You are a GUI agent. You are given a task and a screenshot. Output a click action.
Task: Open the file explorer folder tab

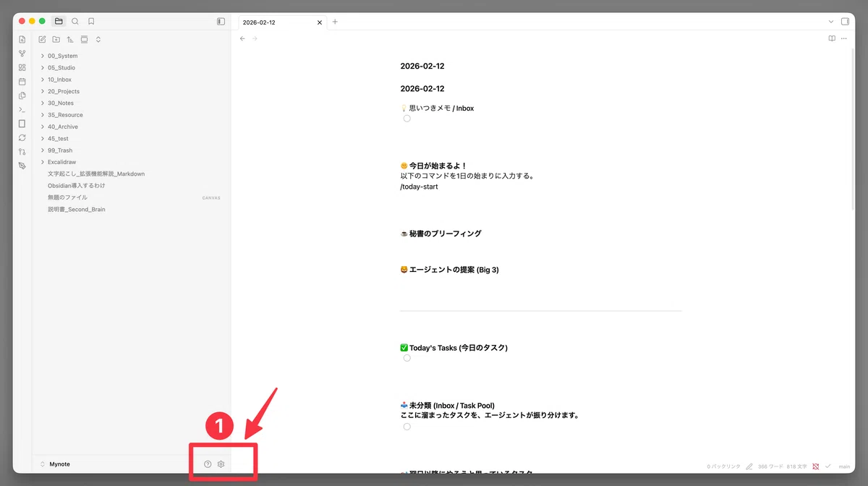click(x=59, y=22)
